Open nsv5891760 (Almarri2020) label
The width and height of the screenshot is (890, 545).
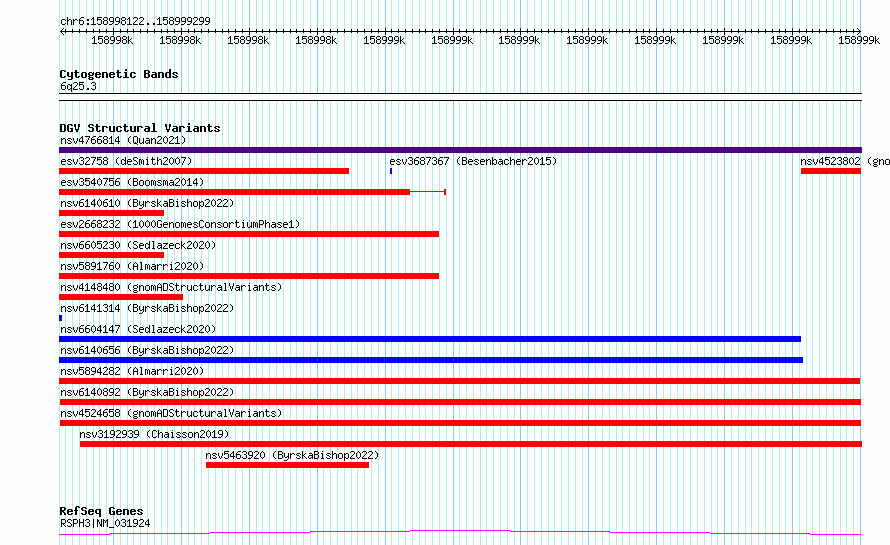tap(132, 266)
